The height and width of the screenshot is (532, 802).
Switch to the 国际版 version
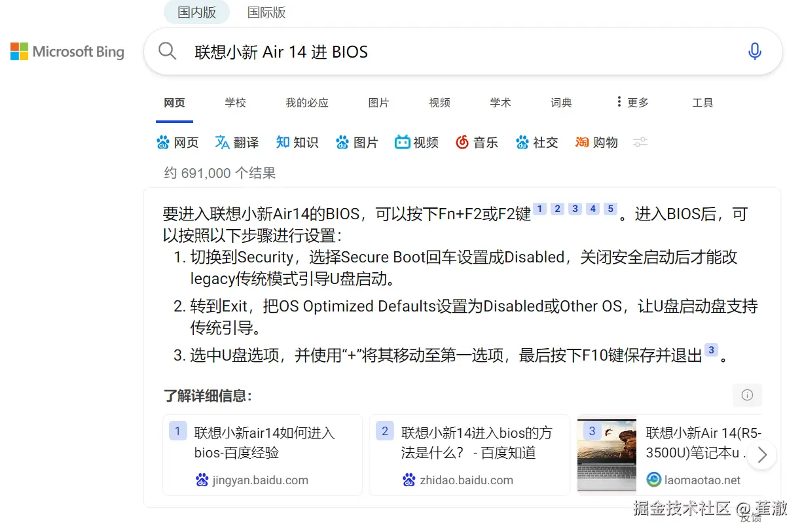coord(266,12)
